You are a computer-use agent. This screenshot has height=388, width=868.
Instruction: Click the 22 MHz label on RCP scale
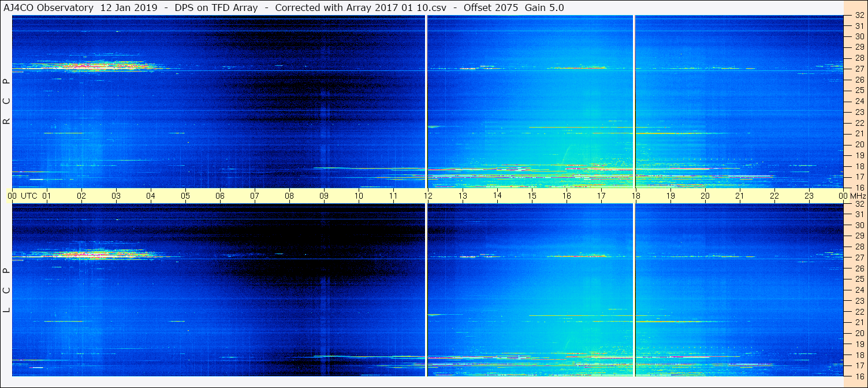[x=859, y=123]
